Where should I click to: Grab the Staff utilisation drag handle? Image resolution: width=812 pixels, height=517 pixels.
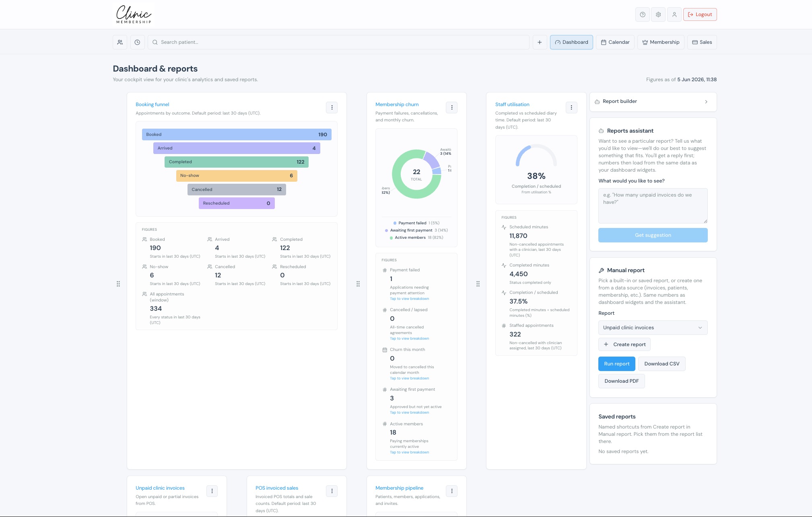tap(478, 284)
